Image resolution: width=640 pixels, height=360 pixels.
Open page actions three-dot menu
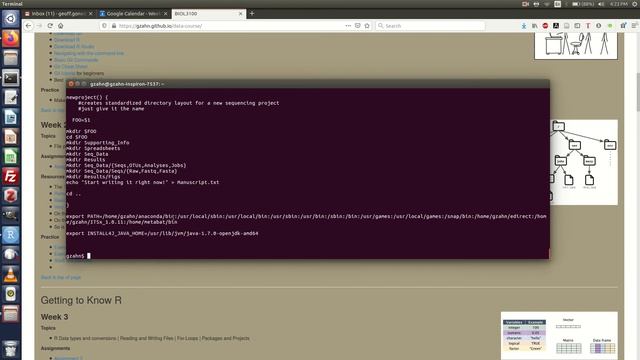click(348, 26)
